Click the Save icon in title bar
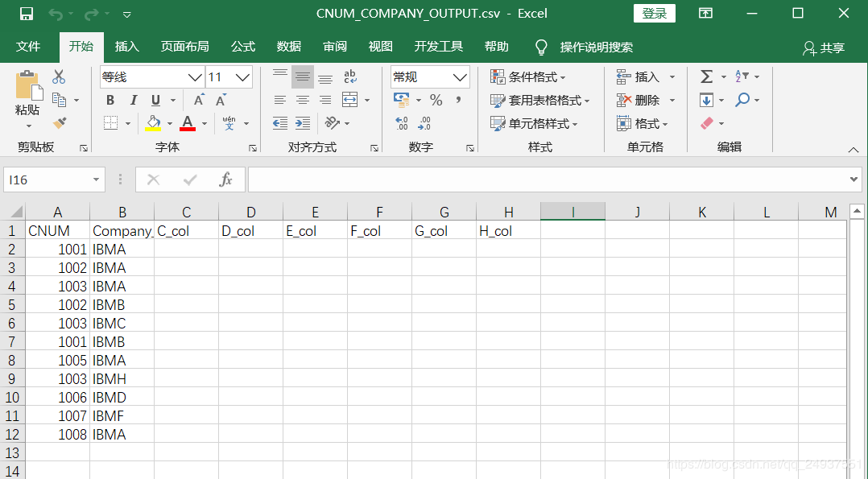 pos(27,14)
